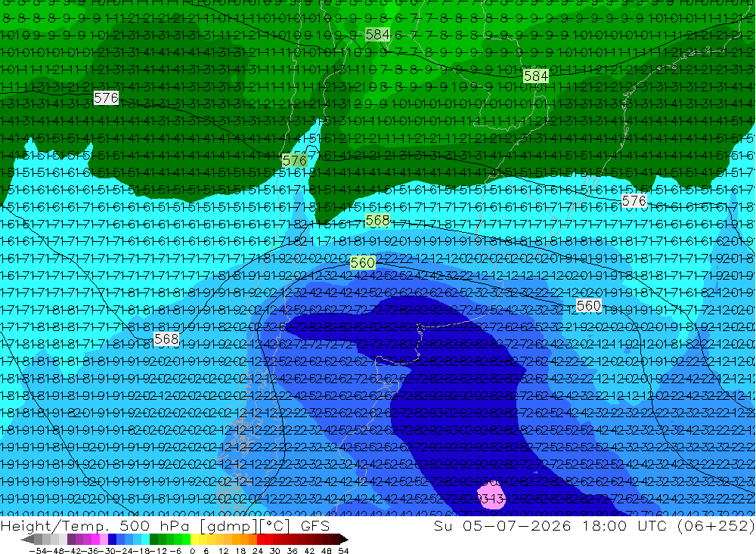Image resolution: width=756 pixels, height=554 pixels.
Task: Click the '36' value on the scale
Action: [x=292, y=551]
